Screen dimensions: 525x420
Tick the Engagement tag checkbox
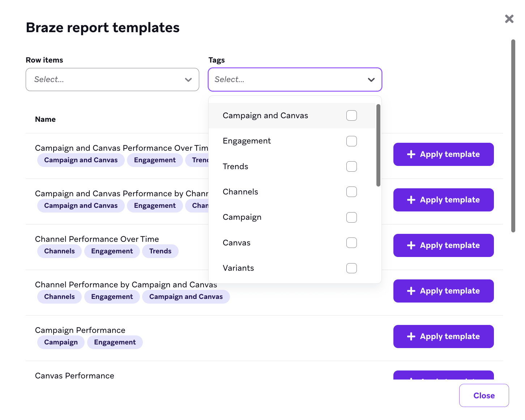tap(351, 141)
